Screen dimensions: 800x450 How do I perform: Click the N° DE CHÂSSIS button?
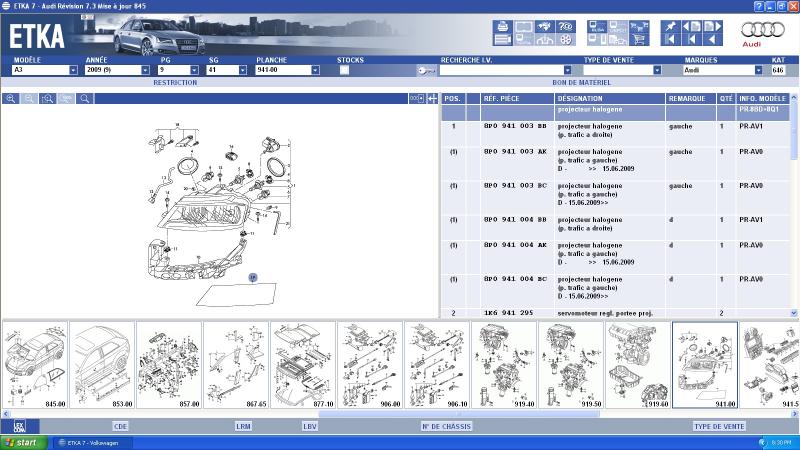446,427
